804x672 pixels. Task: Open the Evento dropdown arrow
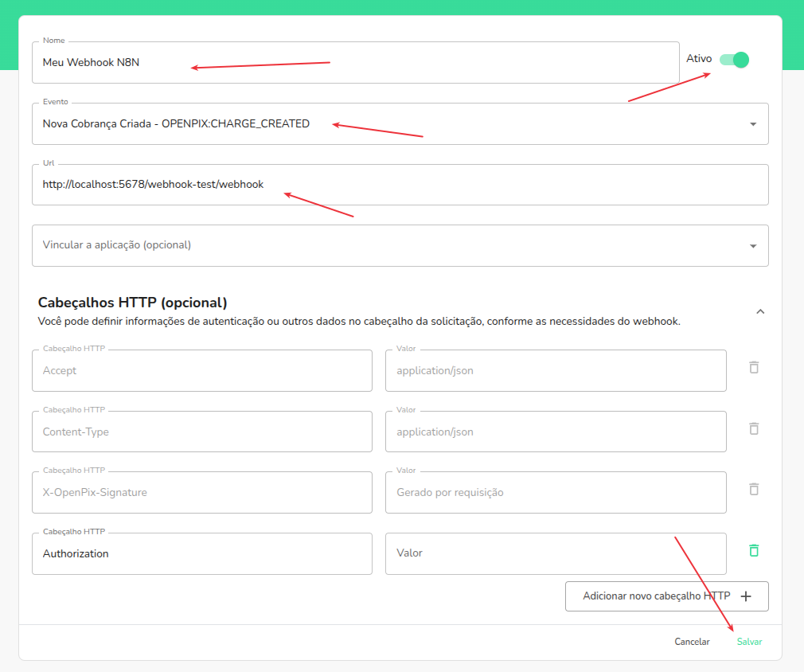(753, 124)
